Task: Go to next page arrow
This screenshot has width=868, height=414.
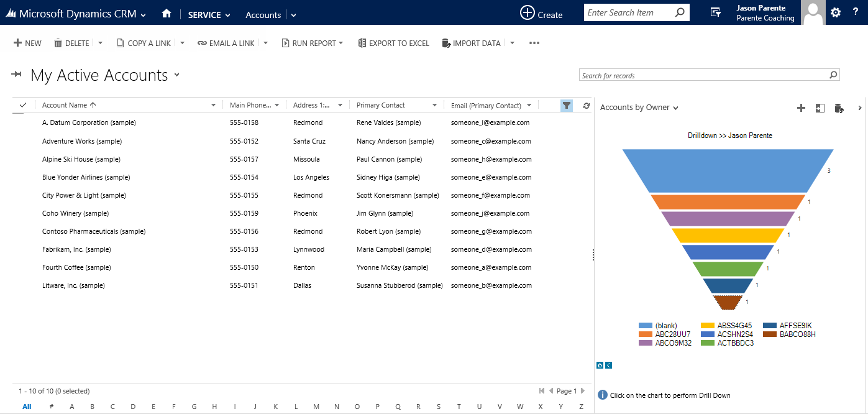Action: click(583, 391)
